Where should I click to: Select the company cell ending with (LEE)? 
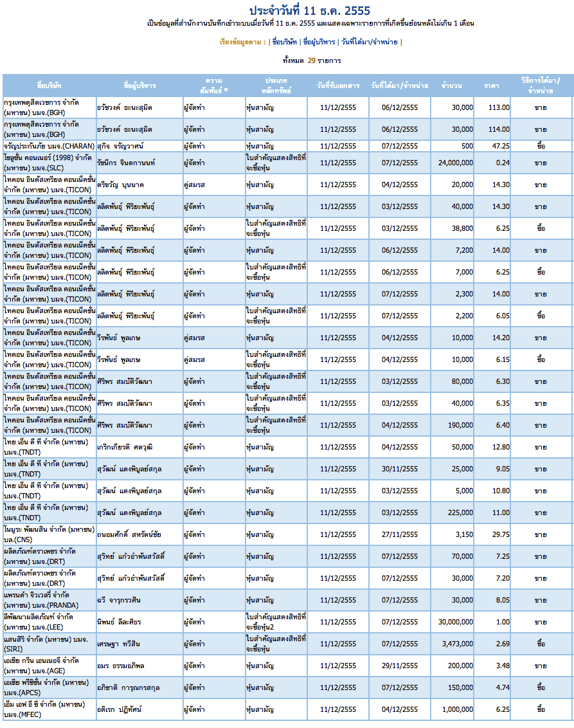[49, 622]
